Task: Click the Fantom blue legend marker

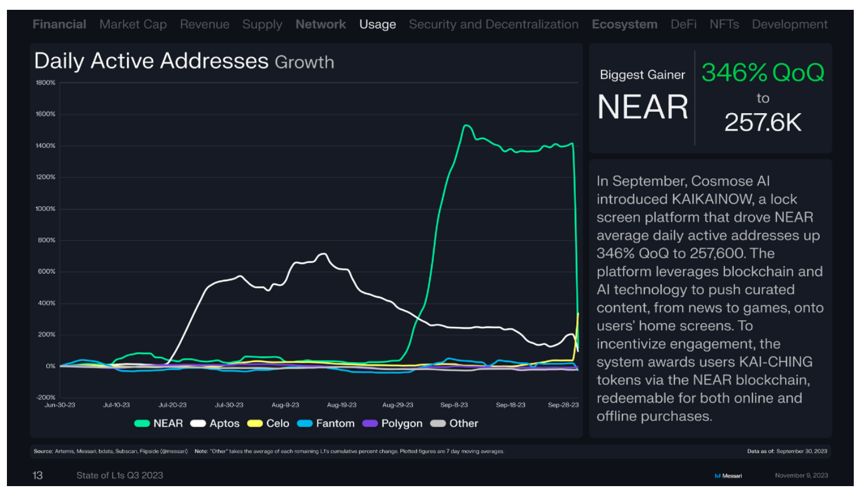Action: coord(305,423)
